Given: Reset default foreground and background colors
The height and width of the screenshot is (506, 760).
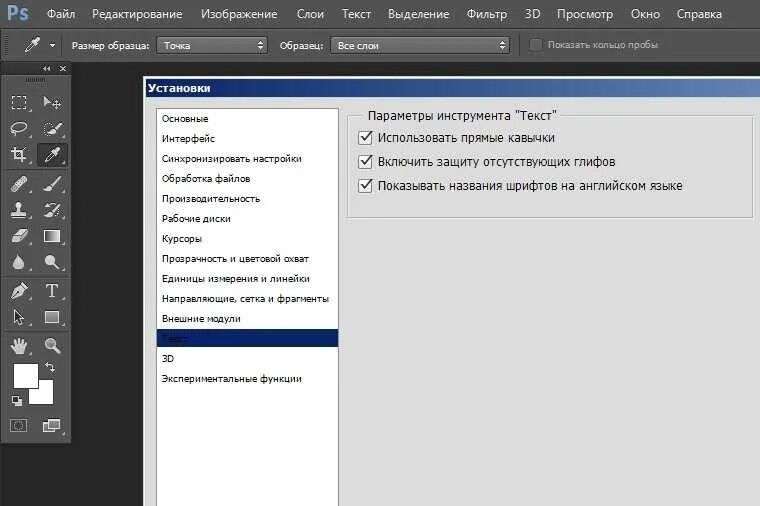Looking at the screenshot, I should coord(16,400).
